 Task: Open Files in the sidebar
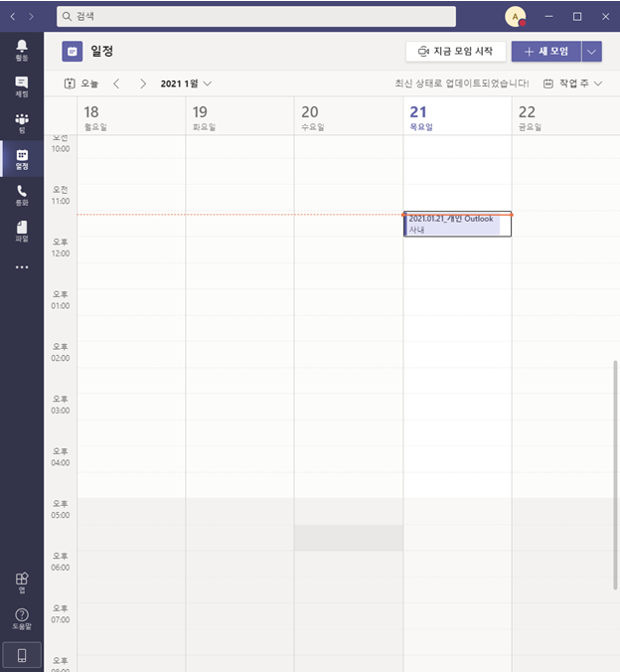[x=22, y=232]
